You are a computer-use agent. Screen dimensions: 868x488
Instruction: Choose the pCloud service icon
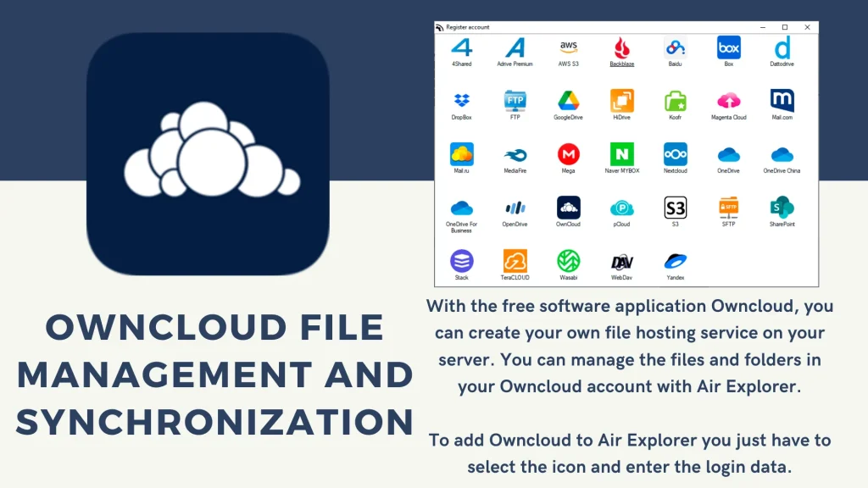coord(621,208)
